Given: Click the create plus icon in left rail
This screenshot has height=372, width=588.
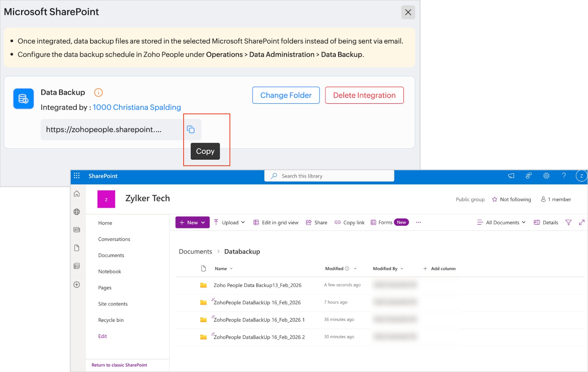Looking at the screenshot, I should point(77,285).
